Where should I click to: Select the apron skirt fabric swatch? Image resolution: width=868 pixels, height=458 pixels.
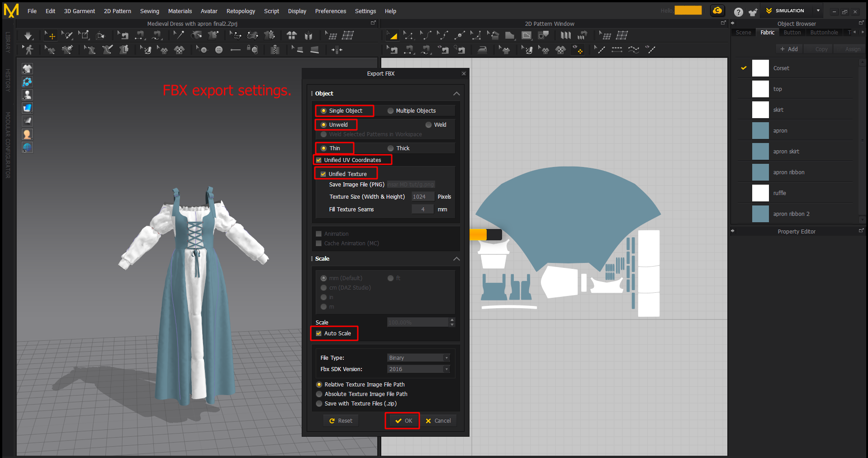760,152
